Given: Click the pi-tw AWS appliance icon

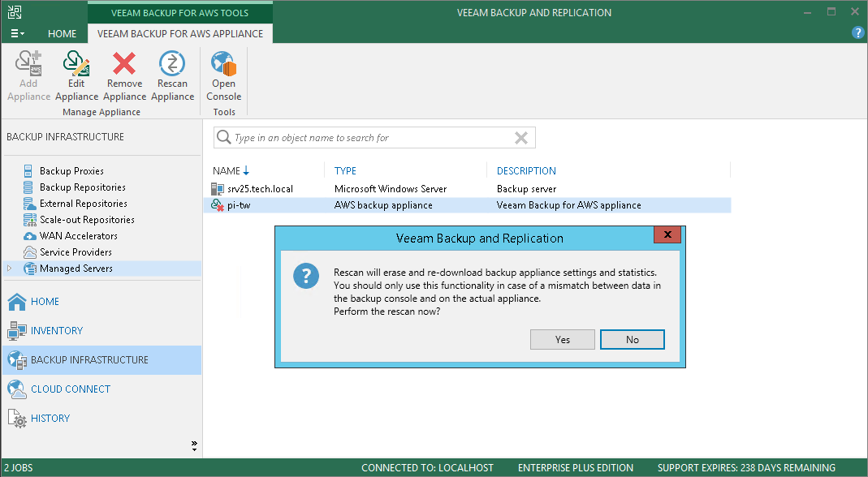Looking at the screenshot, I should click(x=218, y=205).
